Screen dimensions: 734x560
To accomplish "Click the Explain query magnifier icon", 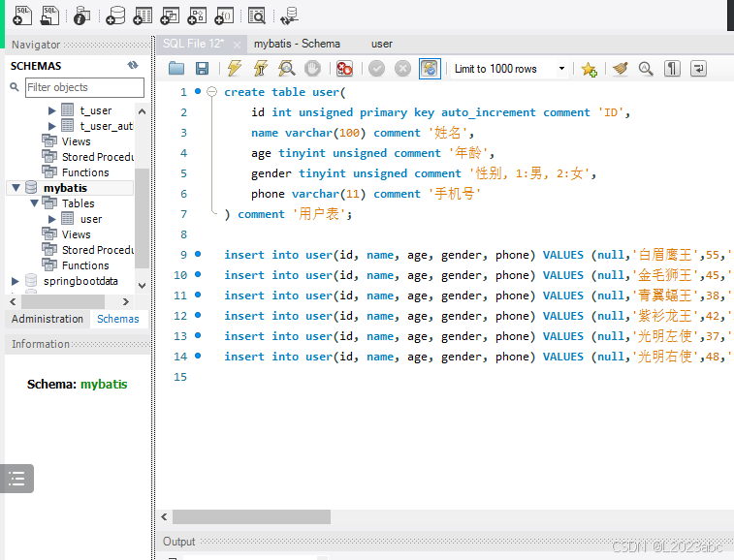I will (x=286, y=69).
